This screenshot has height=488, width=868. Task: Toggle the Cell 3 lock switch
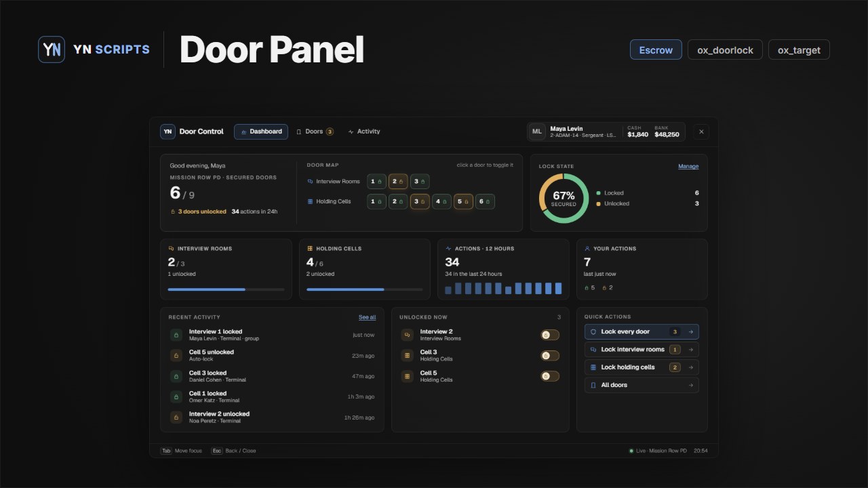tap(550, 355)
